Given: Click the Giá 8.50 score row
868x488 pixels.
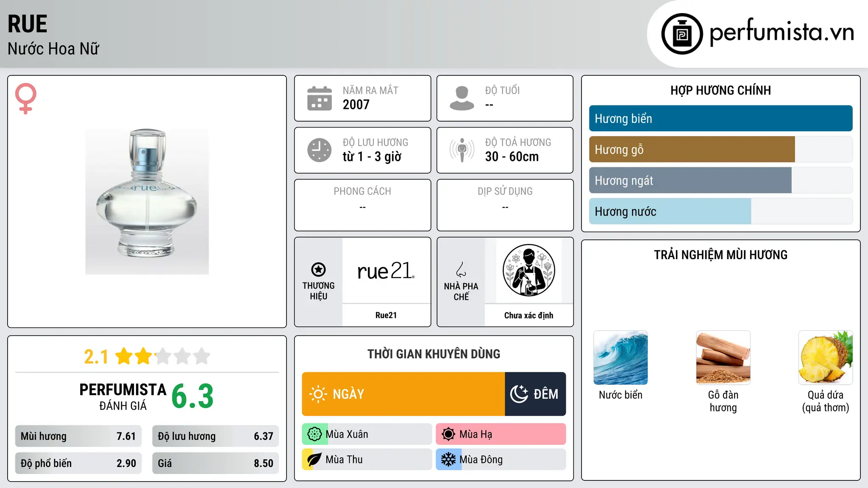Looking at the screenshot, I should point(216,463).
